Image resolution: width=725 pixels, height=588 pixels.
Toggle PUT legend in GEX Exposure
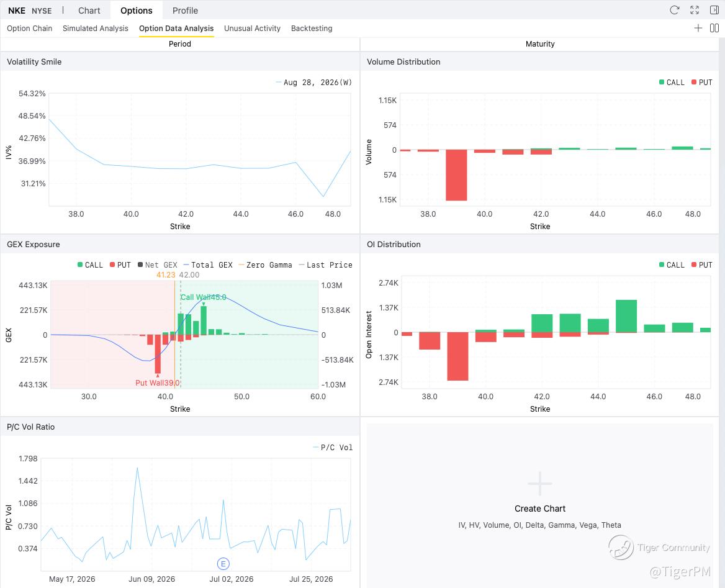(120, 265)
